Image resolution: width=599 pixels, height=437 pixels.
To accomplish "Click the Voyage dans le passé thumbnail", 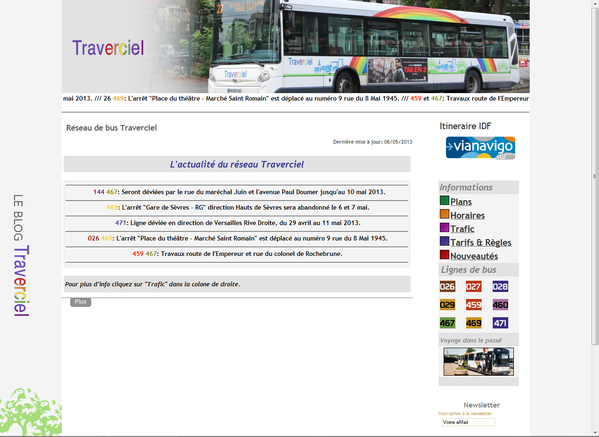I will [x=478, y=361].
